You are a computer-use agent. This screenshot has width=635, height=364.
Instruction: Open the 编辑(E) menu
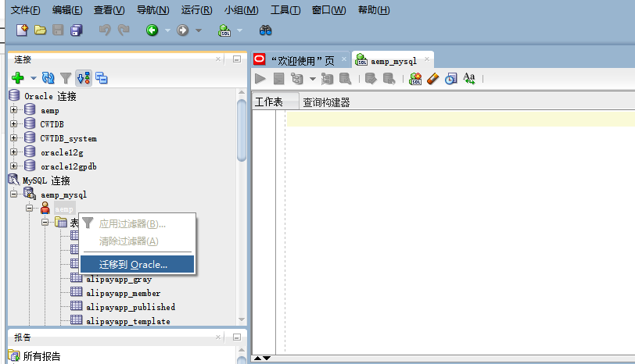(67, 9)
